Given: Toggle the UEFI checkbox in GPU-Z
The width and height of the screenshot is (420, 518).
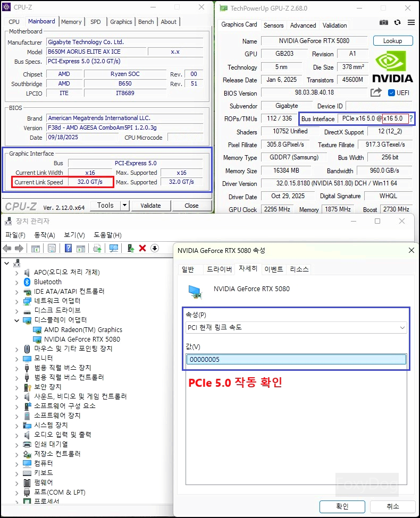Looking at the screenshot, I should pos(391,92).
